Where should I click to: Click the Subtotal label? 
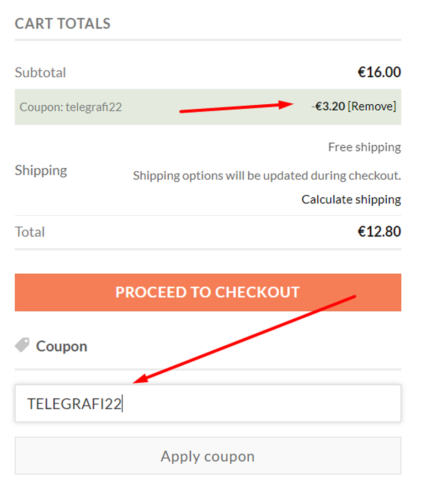click(x=40, y=72)
